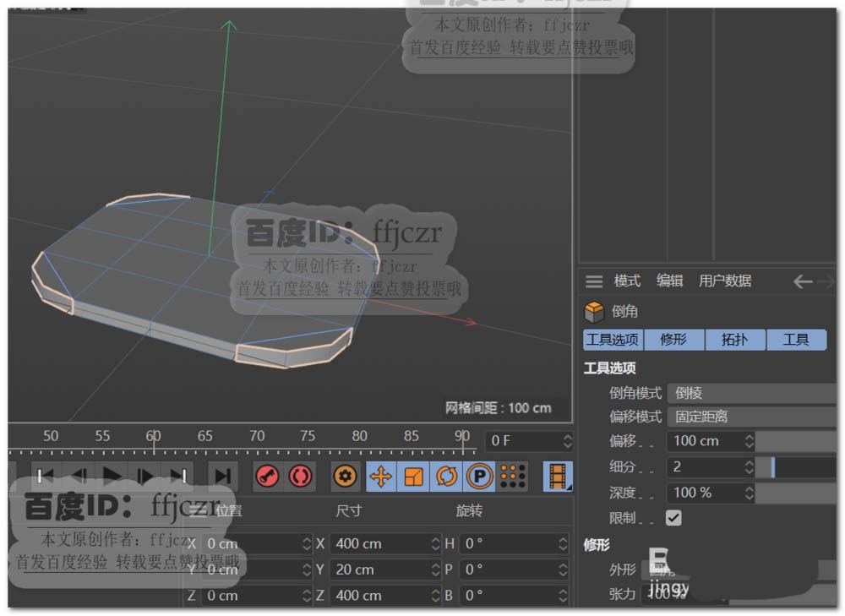Switch to the 修形 tab

click(x=673, y=340)
